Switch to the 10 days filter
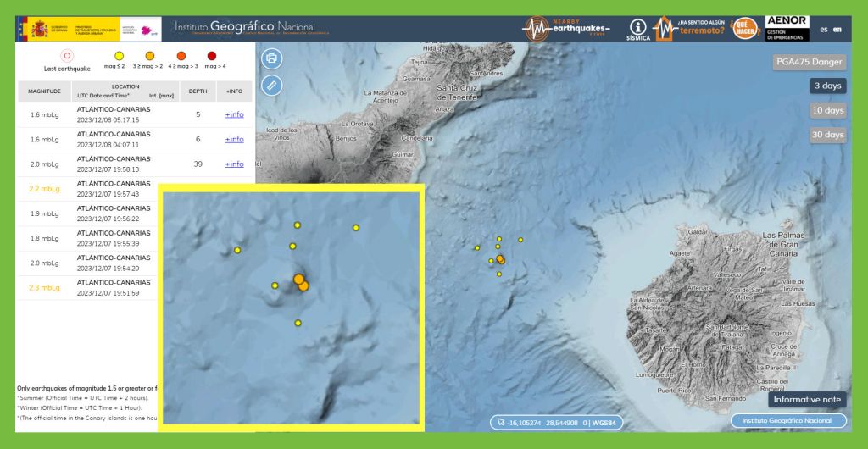The width and height of the screenshot is (868, 449). click(827, 110)
